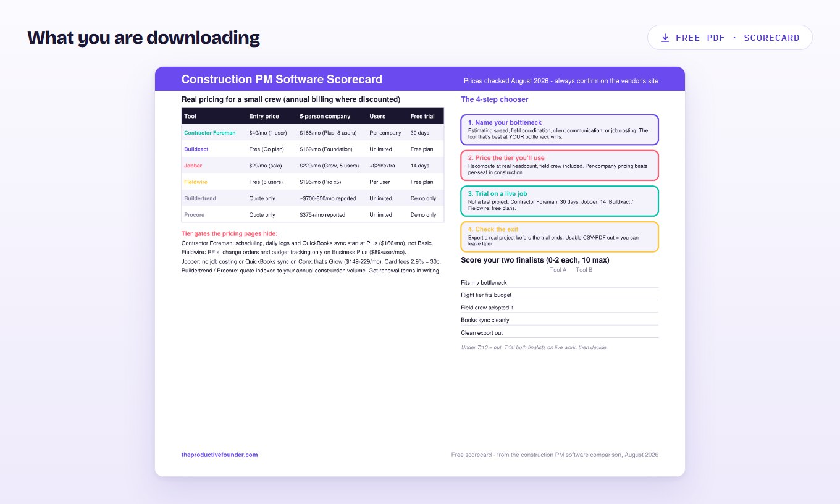Click the '1. Name your bottleneck' step box
Image resolution: width=840 pixels, height=504 pixels.
point(560,130)
